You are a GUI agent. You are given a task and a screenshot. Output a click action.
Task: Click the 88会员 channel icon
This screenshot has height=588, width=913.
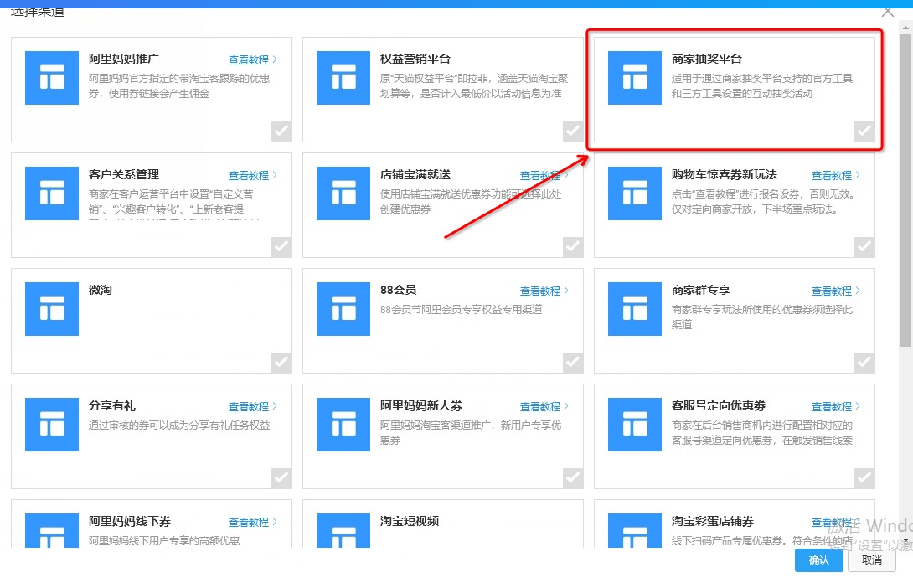(x=343, y=308)
